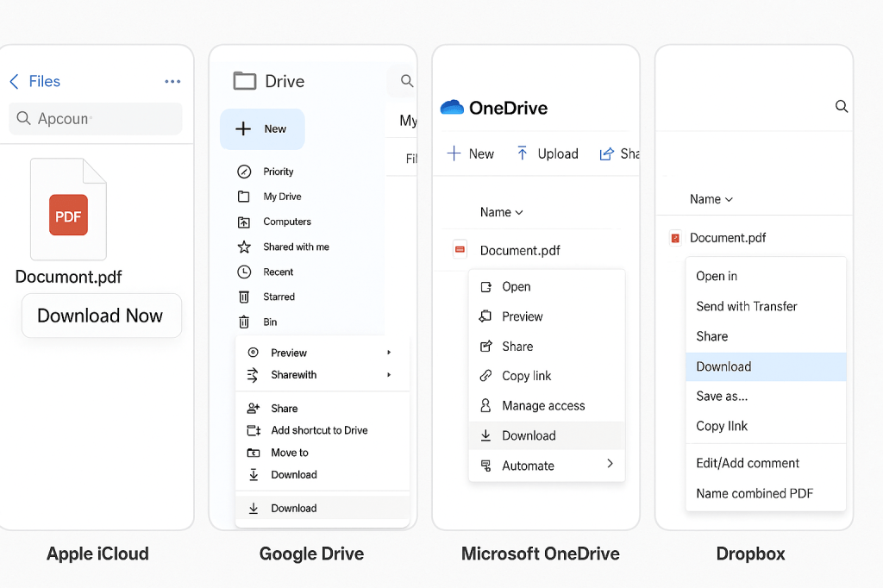Viewport: 883px width, 588px height.
Task: Click the New button in Google Drive
Action: tap(262, 129)
